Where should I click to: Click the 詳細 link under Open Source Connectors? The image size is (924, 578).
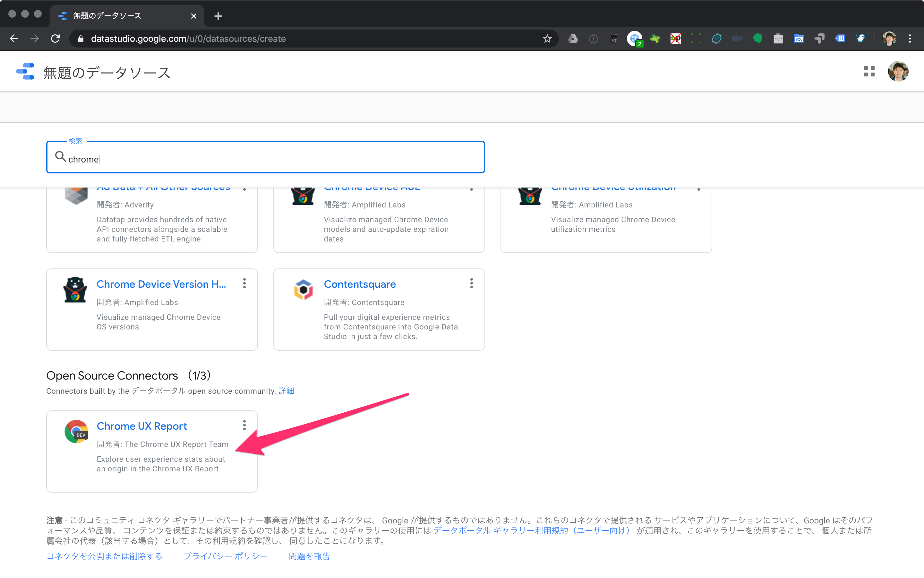(x=287, y=391)
